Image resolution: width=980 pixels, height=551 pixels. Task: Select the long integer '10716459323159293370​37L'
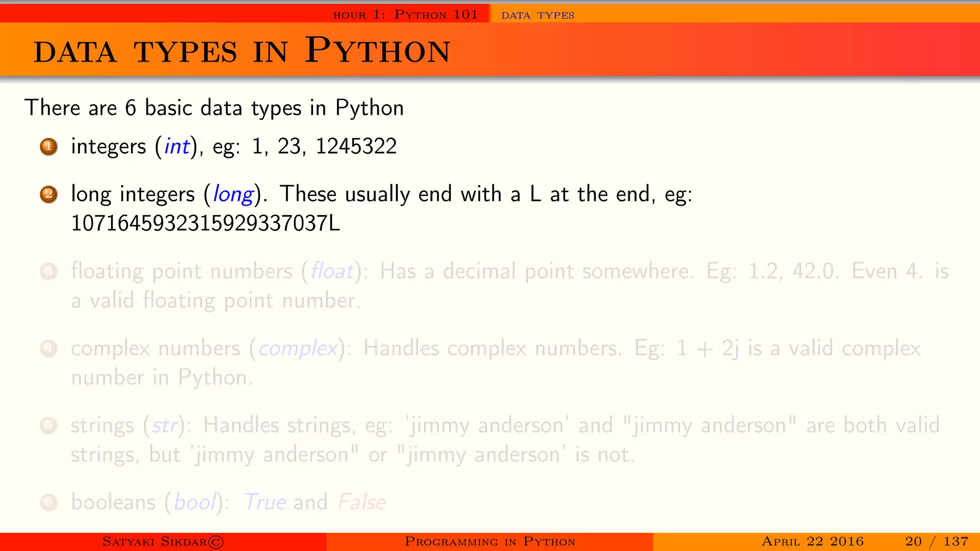coord(205,223)
